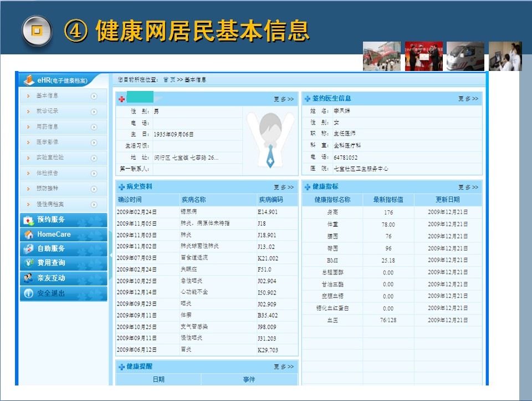Open the 用药信息 sidebar menu item
Viewport: 532px width, 401px height.
(x=47, y=127)
